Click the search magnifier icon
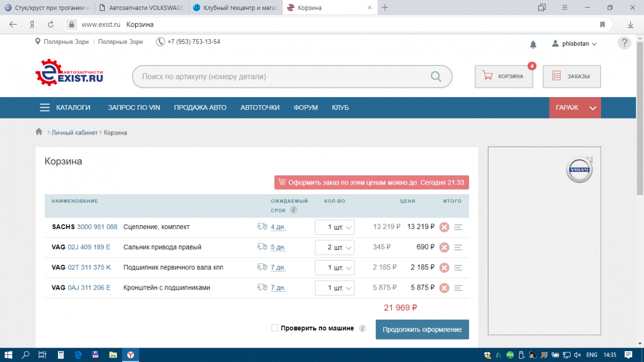 coord(436,77)
